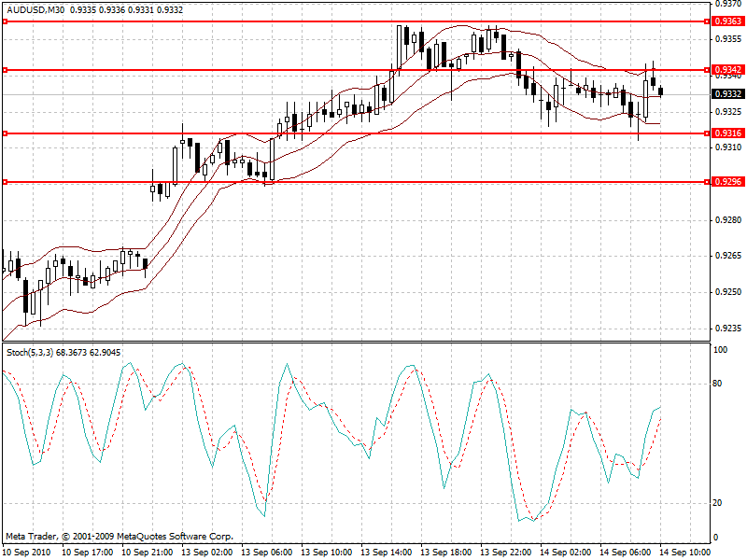The width and height of the screenshot is (747, 560).
Task: Click the current price label 0.9332
Action: pyautogui.click(x=727, y=94)
